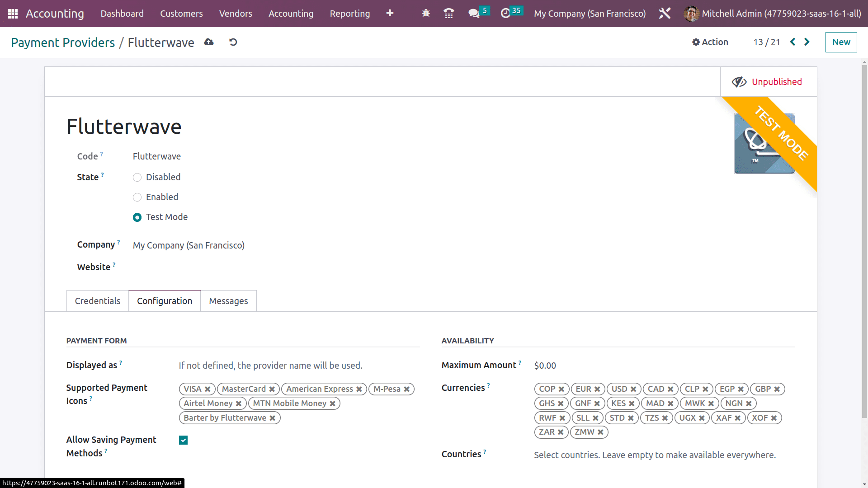This screenshot has height=488, width=868.
Task: Open the Reporting menu item
Action: [x=349, y=13]
